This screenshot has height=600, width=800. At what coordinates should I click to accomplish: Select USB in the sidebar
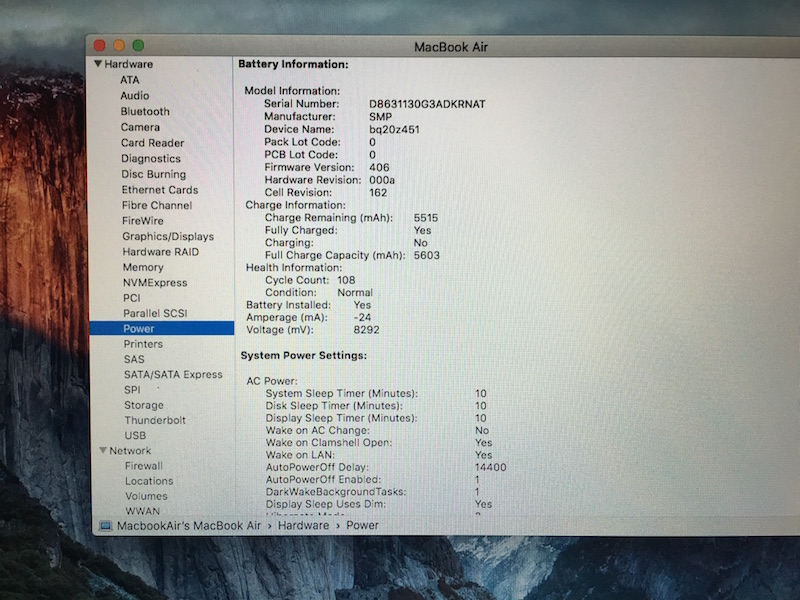[135, 435]
